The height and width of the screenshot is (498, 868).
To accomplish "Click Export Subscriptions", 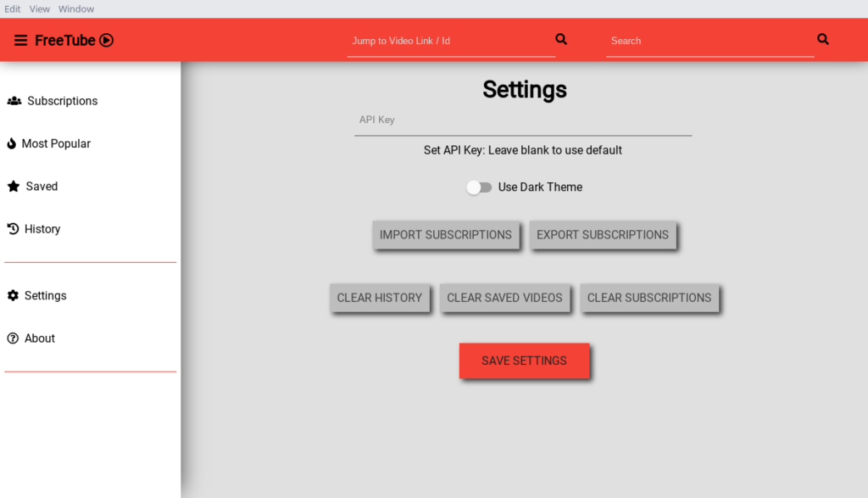I will 604,235.
